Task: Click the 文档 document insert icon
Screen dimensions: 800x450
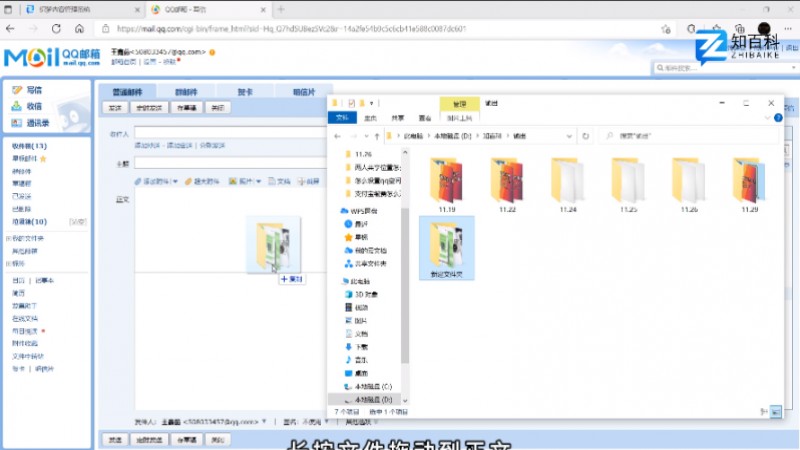Action: (272, 181)
